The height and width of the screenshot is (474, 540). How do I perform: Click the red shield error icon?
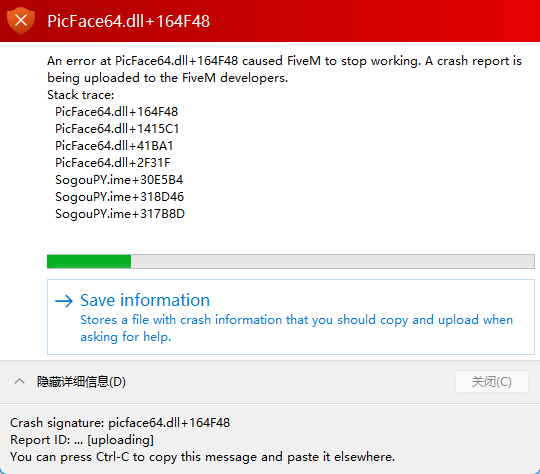click(21, 21)
